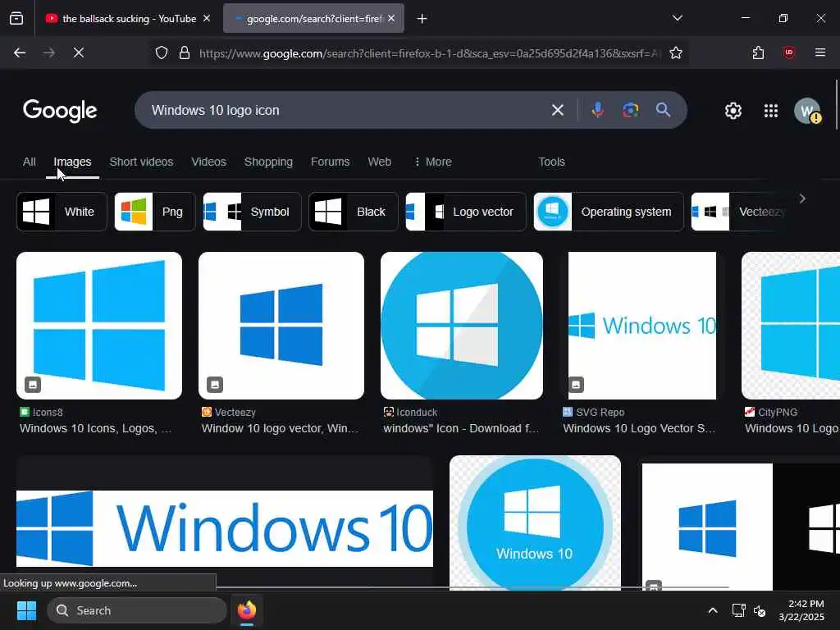The height and width of the screenshot is (630, 840).
Task: Open the tracking protection shield icon
Action: coord(162,52)
